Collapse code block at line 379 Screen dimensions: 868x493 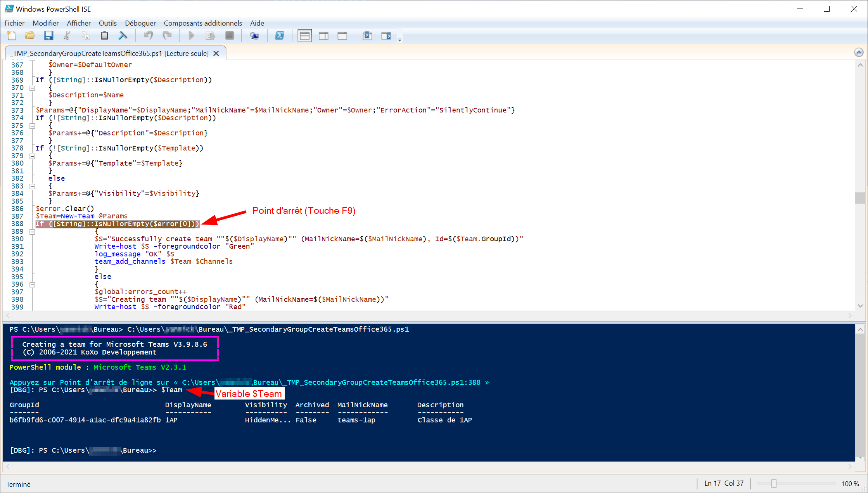(x=33, y=156)
